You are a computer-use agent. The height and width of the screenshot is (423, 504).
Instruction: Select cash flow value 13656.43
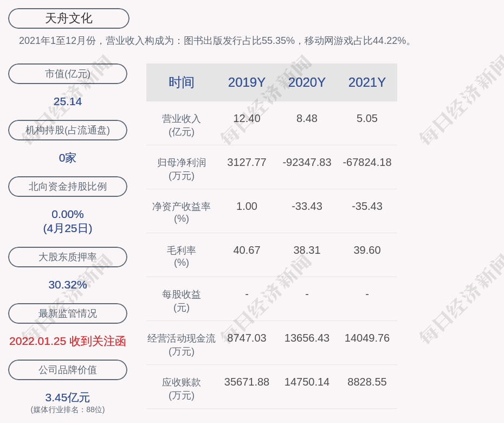307,338
